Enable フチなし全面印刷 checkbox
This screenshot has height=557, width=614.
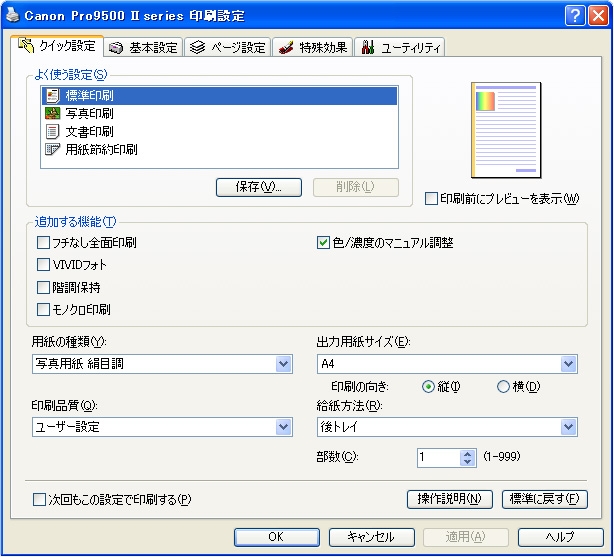tap(43, 243)
